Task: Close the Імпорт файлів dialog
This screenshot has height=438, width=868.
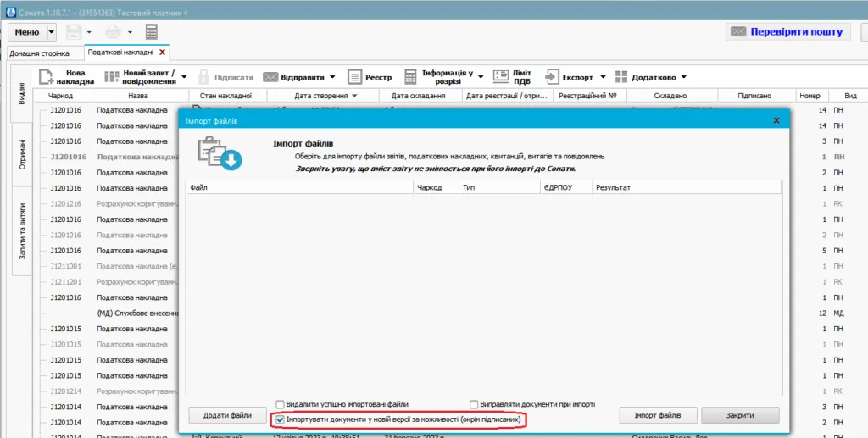Action: click(776, 120)
